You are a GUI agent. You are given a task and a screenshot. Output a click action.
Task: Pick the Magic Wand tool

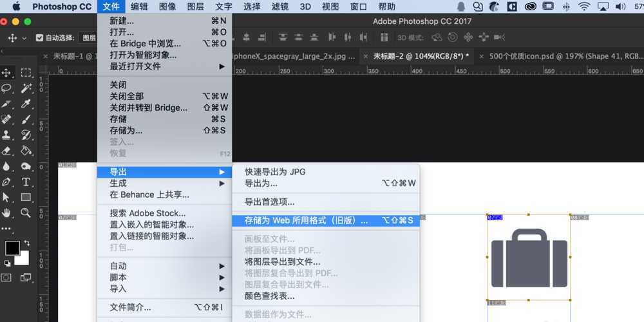(x=26, y=88)
